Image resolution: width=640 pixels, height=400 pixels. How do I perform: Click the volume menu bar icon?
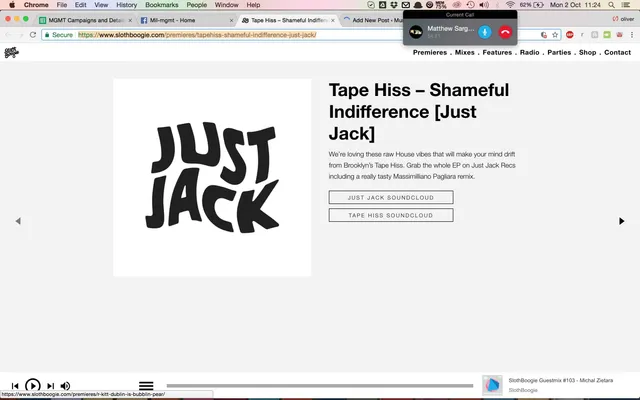pos(484,5)
